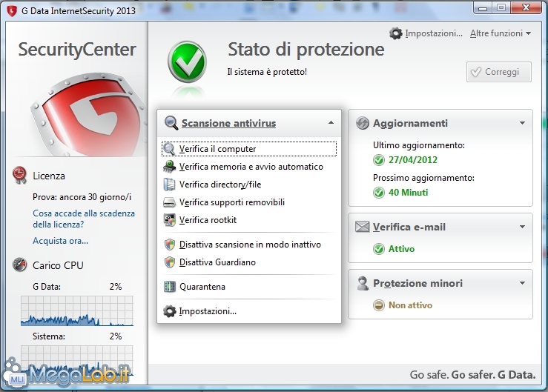This screenshot has height=392, width=548.
Task: Click the Carico CPU gauge icon
Action: pos(19,265)
